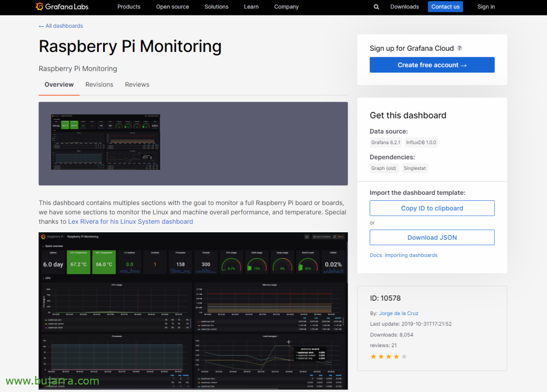This screenshot has width=547, height=392.
Task: Download the dashboard JSON
Action: 432,237
